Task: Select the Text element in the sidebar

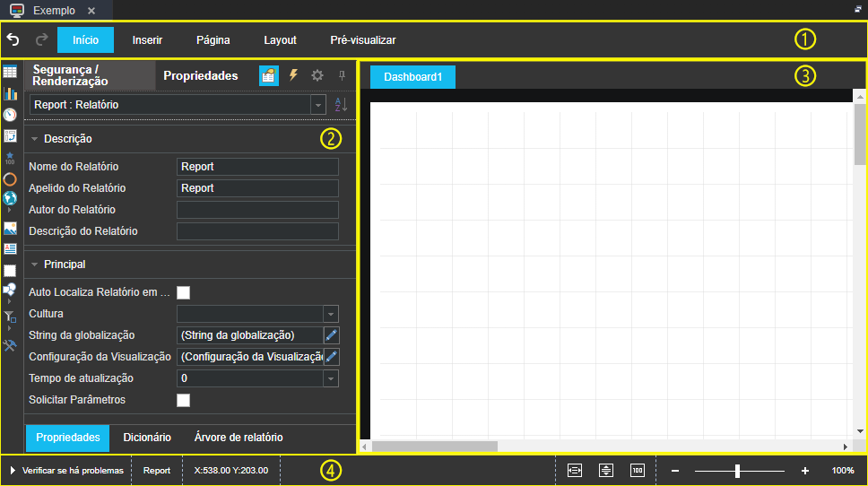Action: (x=10, y=249)
